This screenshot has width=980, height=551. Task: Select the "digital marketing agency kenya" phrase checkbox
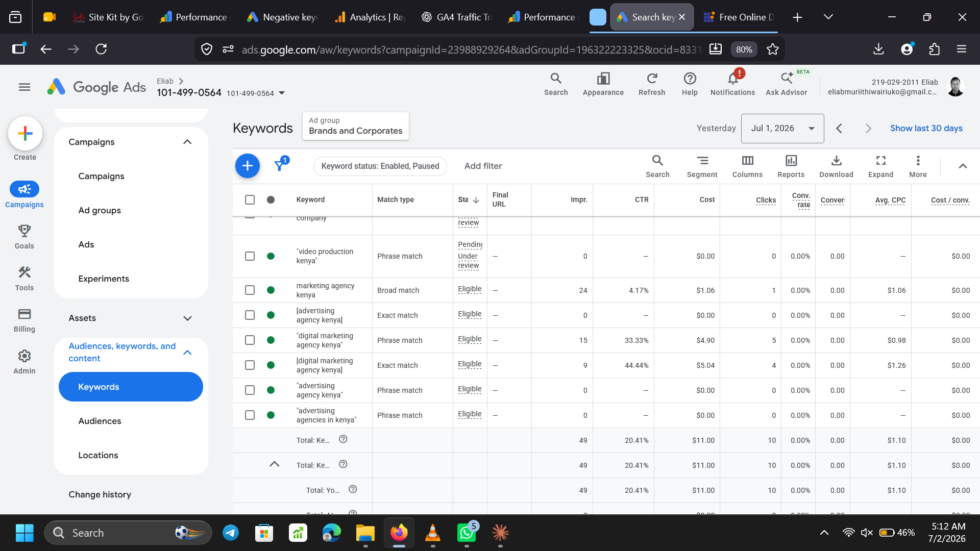point(250,340)
